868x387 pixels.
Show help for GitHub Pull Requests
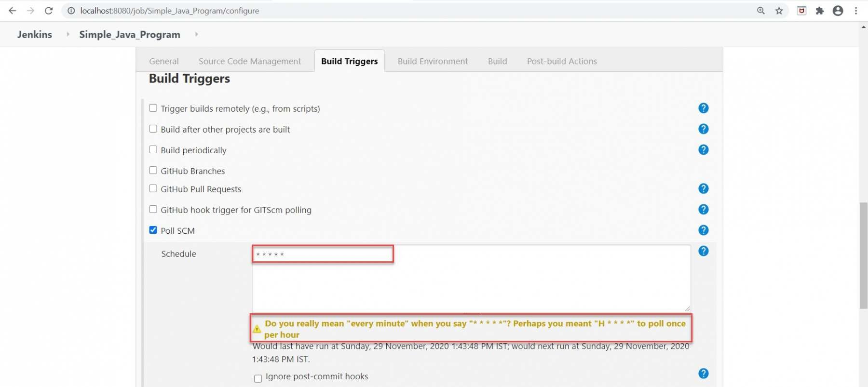pyautogui.click(x=704, y=188)
